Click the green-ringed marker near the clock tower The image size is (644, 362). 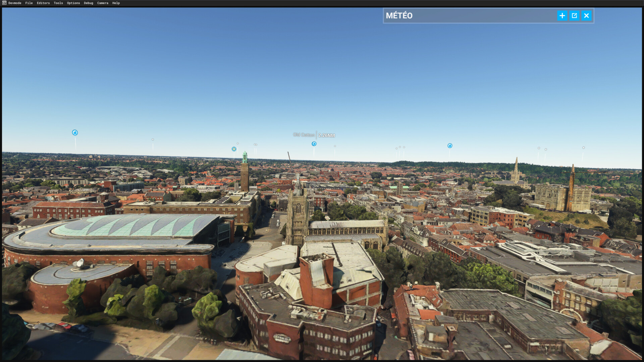[234, 149]
